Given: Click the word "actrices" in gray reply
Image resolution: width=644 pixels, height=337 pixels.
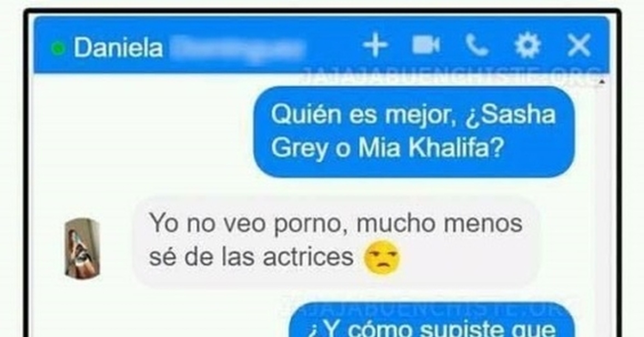Looking at the screenshot, I should [x=308, y=257].
